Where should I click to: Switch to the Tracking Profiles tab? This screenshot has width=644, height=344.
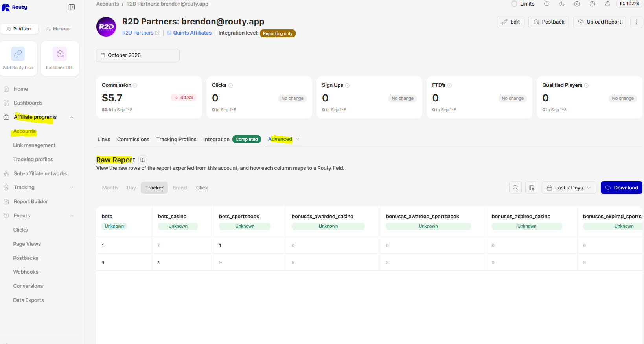click(x=177, y=140)
